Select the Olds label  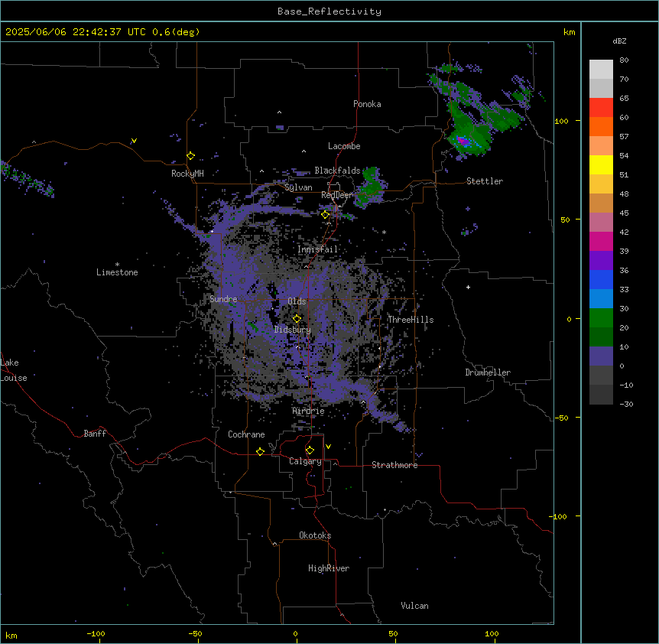point(297,301)
